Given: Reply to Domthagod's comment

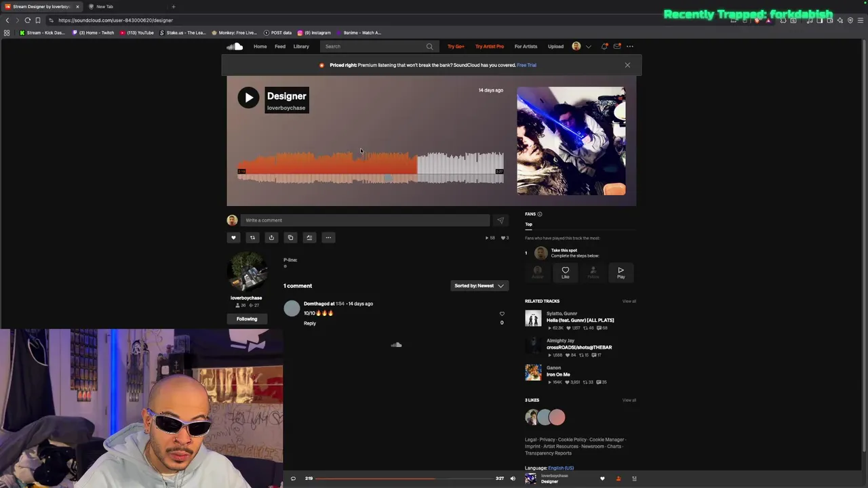Looking at the screenshot, I should 310,323.
